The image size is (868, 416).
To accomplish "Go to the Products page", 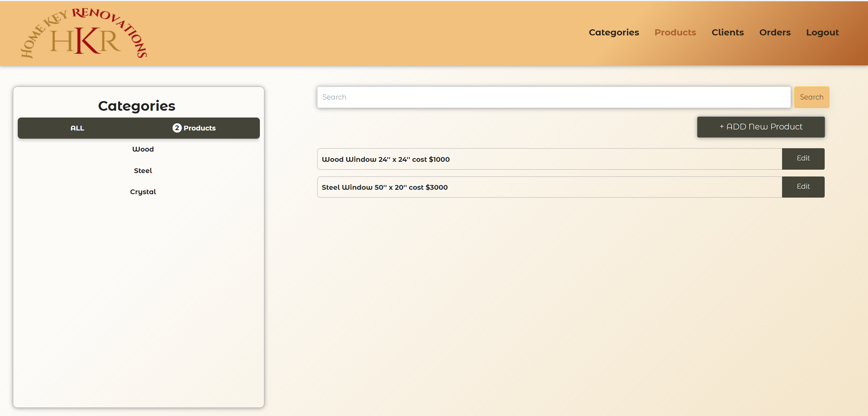I will 675,32.
